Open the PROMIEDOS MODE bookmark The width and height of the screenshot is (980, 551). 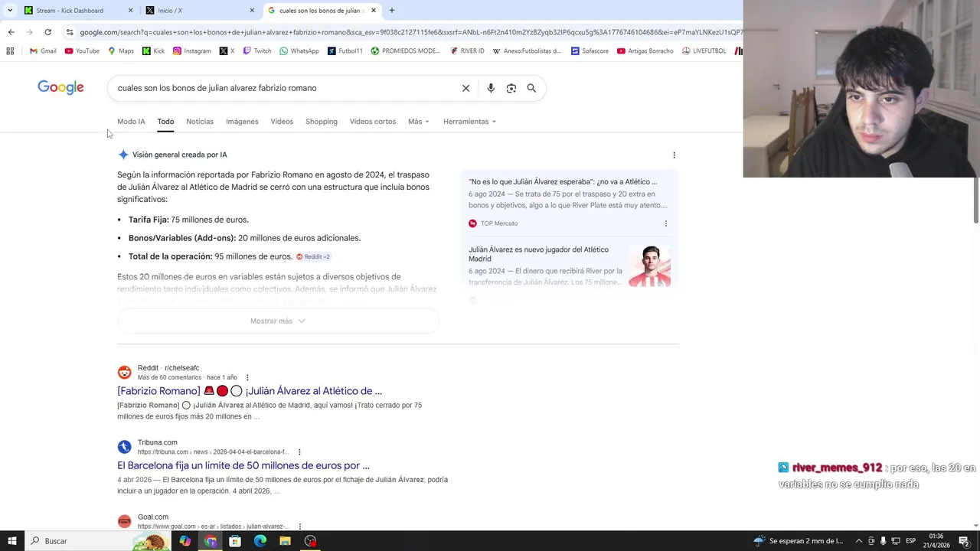[406, 51]
